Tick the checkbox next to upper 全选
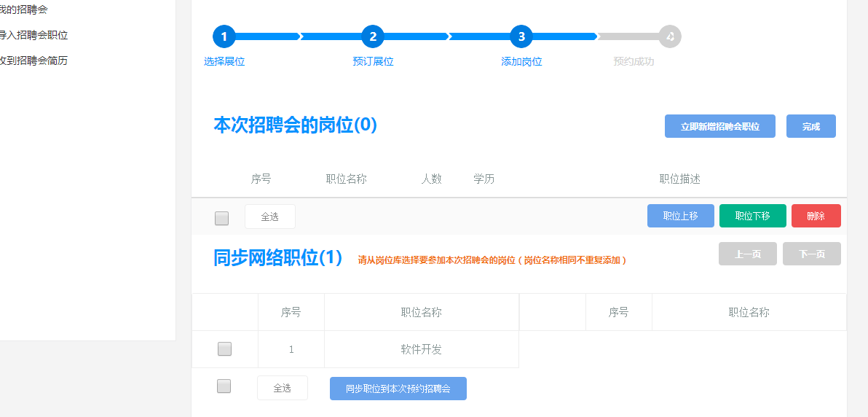This screenshot has height=417, width=868. coord(221,219)
